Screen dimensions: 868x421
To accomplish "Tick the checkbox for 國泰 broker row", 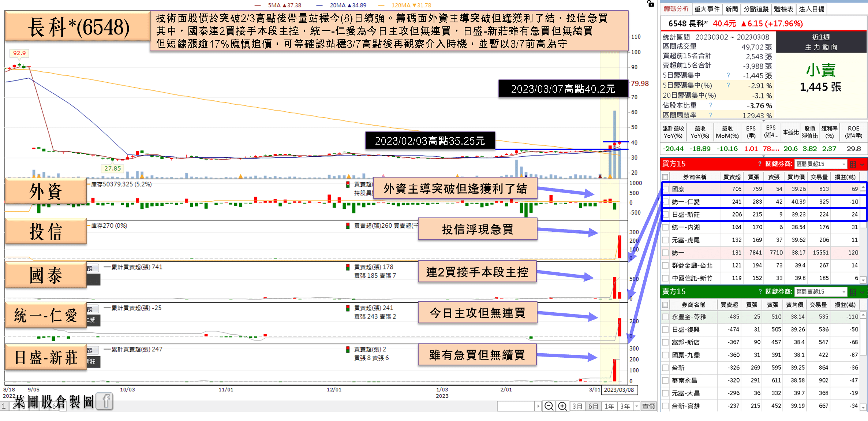I will click(x=665, y=189).
